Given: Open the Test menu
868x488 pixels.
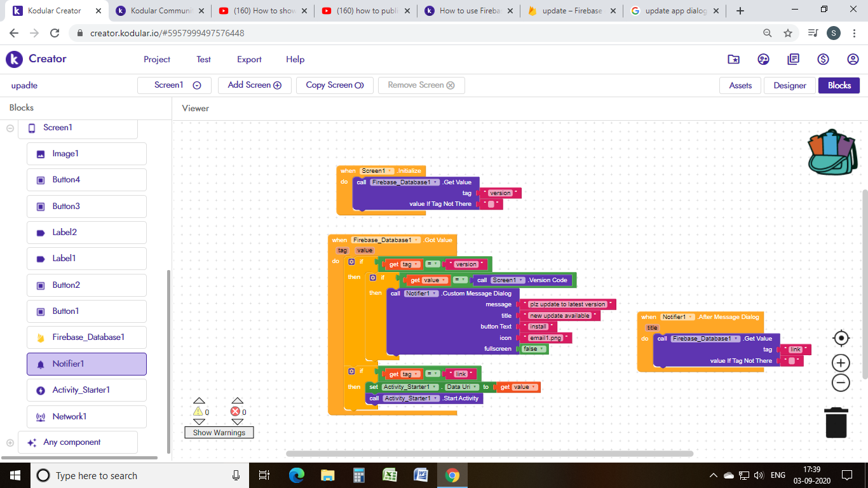Looking at the screenshot, I should point(203,59).
